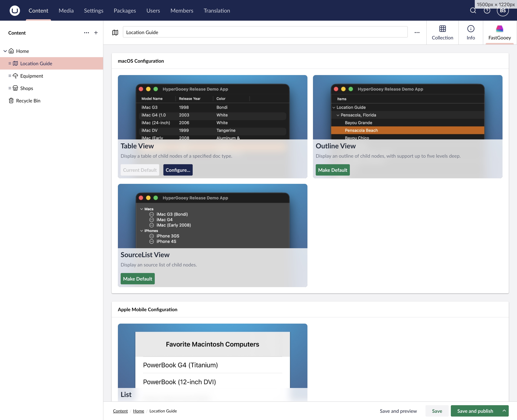Switch to the Collection tab
The width and height of the screenshot is (517, 420).
pos(442,33)
